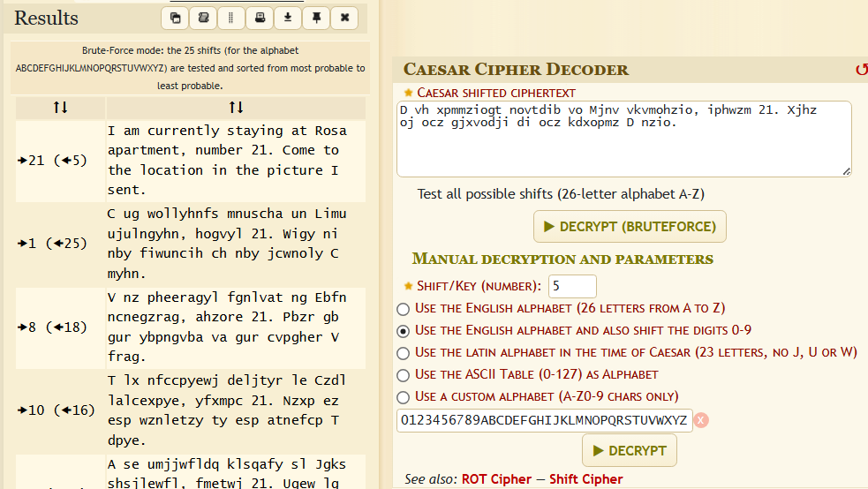Choose the Latin alphabet 23-letter option

pyautogui.click(x=404, y=353)
